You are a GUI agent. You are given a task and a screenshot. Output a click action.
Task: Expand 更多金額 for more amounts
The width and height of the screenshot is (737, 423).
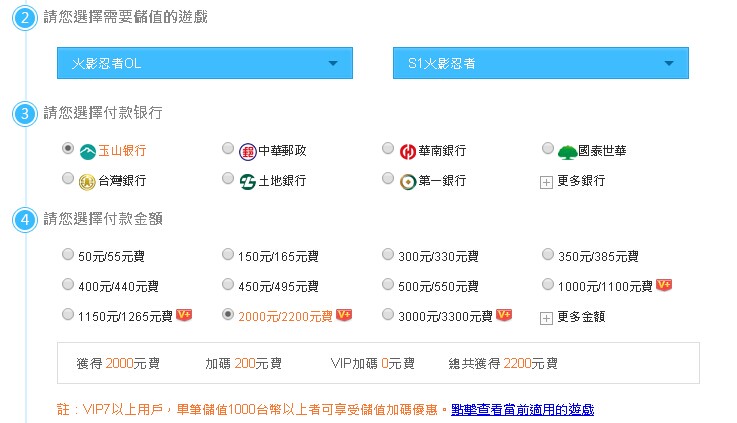tap(573, 317)
